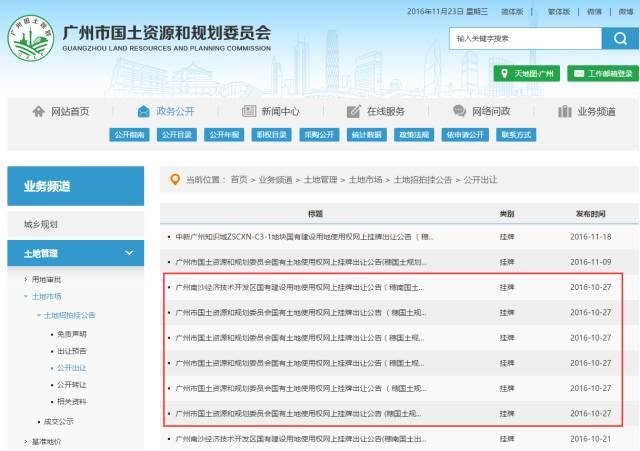Click the 工作邮箱登录 button
Image resolution: width=640 pixels, height=451 pixels.
(x=603, y=73)
